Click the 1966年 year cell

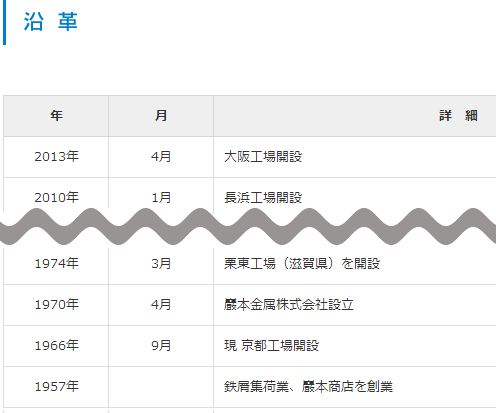(57, 345)
